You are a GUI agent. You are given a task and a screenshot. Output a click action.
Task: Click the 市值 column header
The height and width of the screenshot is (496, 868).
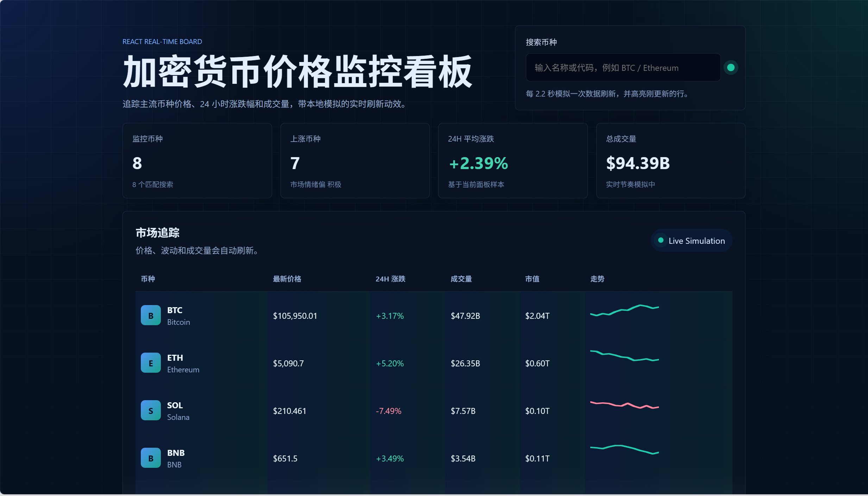pos(532,279)
